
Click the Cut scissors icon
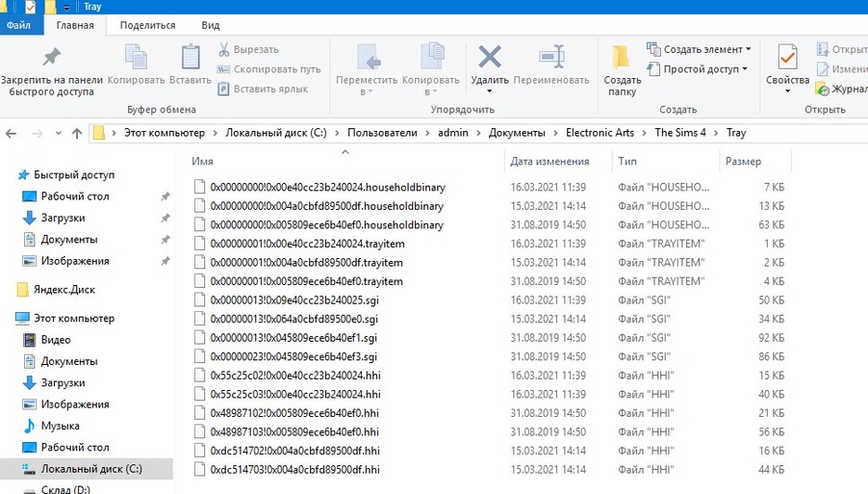click(x=224, y=49)
